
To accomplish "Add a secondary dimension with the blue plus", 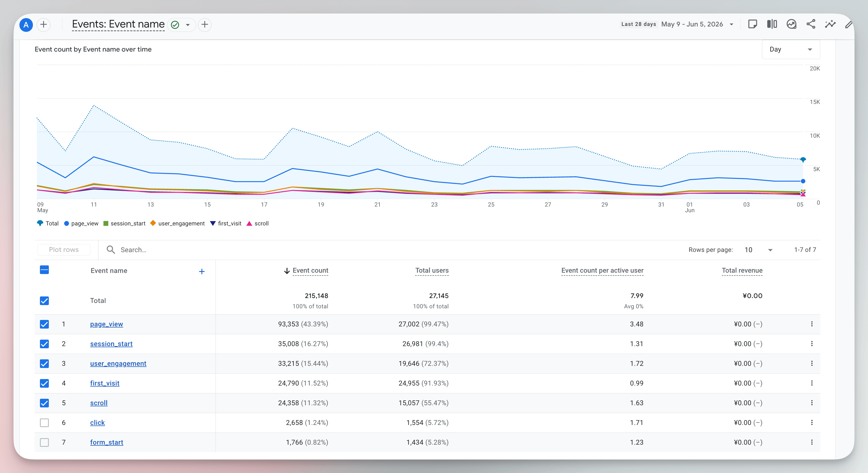I will point(201,272).
